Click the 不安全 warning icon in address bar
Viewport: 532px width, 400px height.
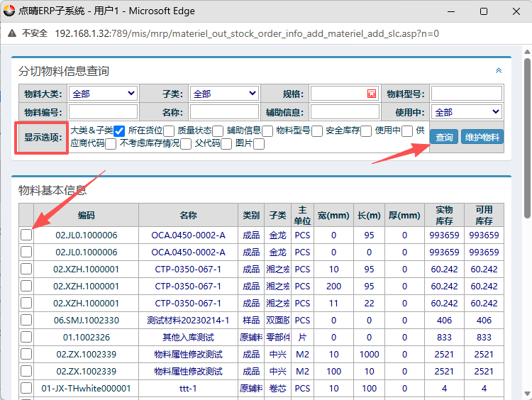(12, 33)
